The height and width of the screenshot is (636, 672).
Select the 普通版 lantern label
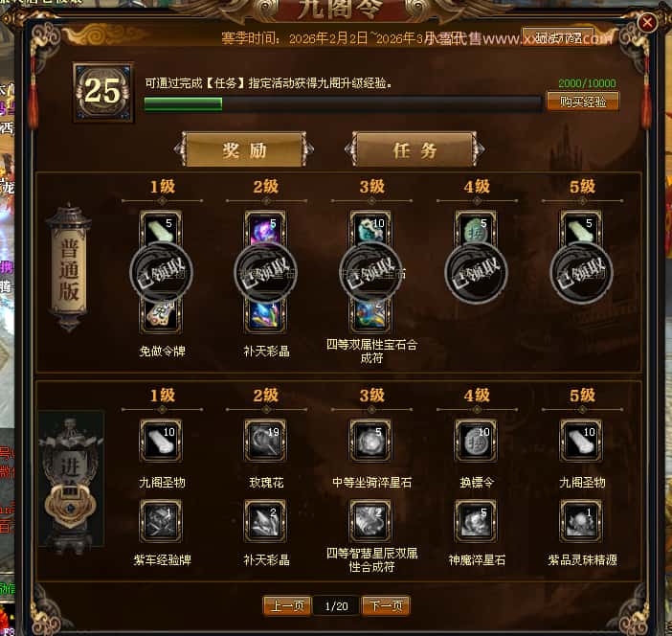point(69,267)
